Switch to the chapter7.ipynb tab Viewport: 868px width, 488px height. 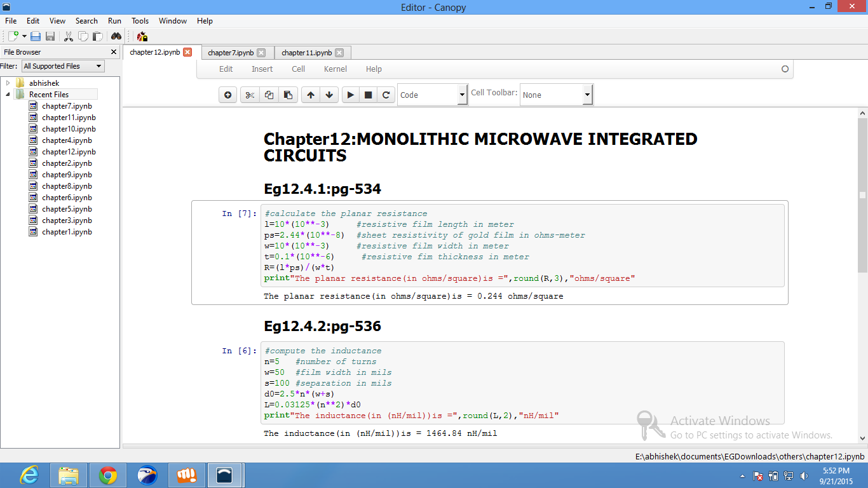coord(231,53)
